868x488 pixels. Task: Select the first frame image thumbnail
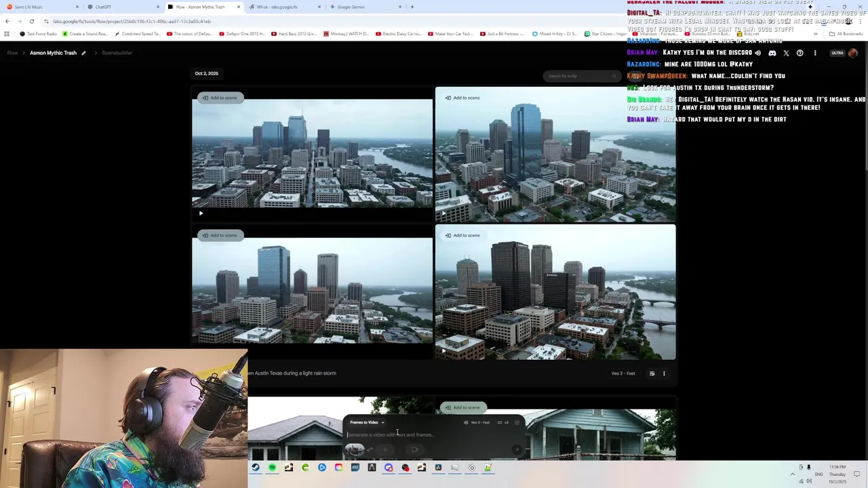354,449
